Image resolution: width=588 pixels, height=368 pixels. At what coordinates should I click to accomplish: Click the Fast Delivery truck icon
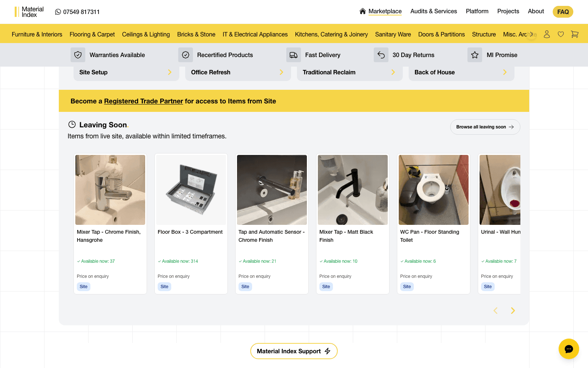[294, 55]
